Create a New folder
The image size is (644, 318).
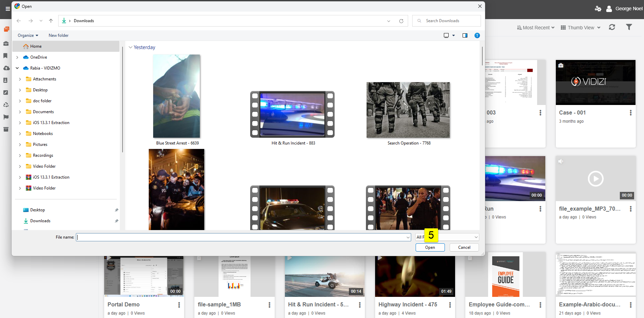tap(59, 35)
